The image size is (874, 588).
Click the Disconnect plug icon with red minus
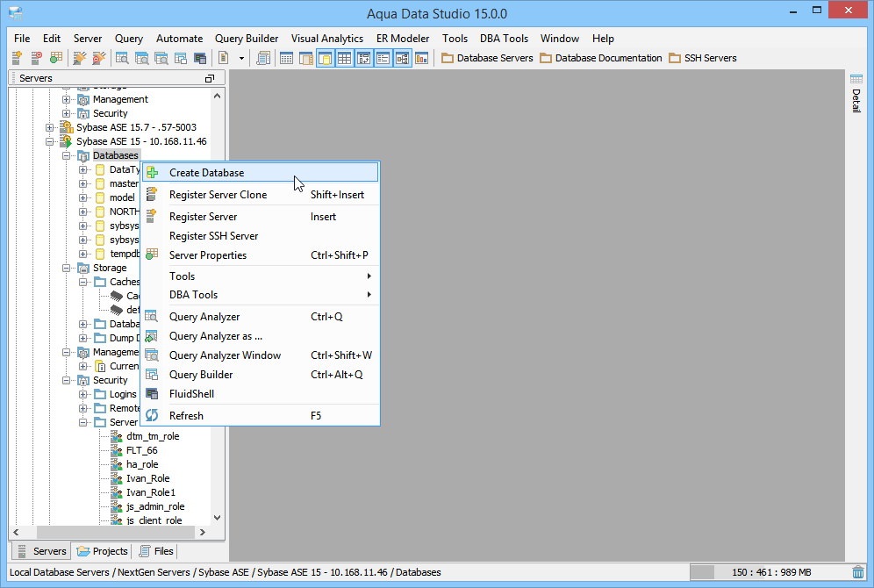98,58
